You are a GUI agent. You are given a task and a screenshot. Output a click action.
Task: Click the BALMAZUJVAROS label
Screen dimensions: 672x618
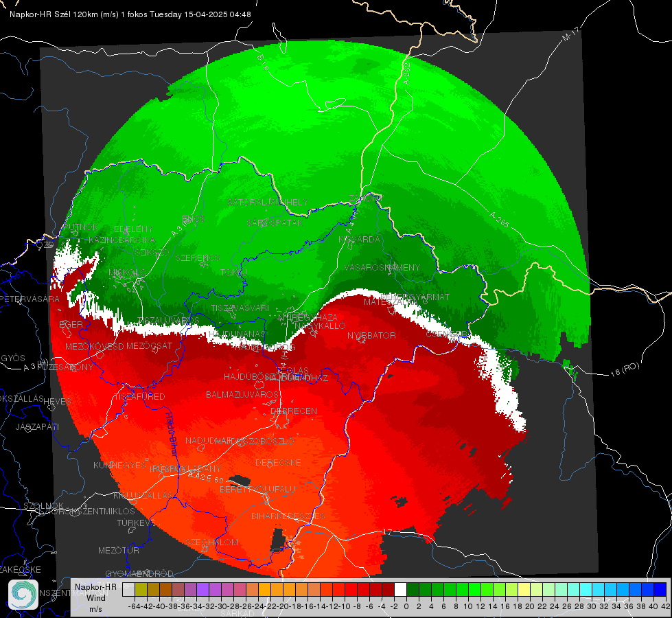(x=242, y=394)
